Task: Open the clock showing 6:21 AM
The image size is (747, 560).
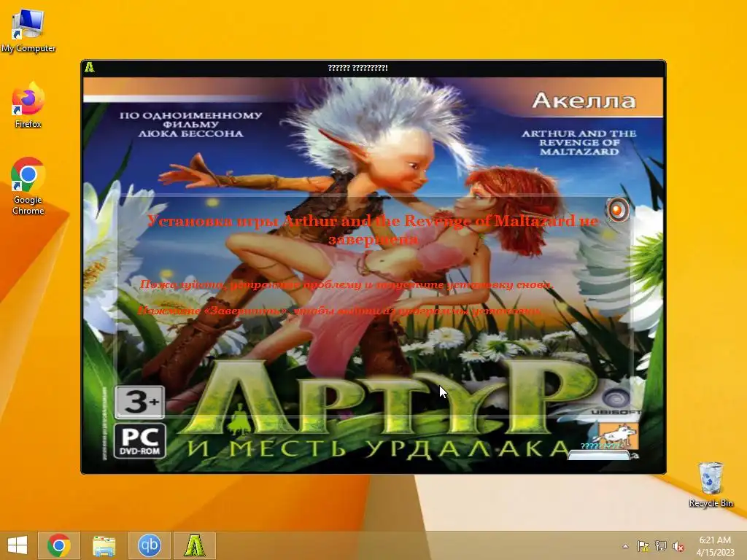Action: click(x=715, y=545)
